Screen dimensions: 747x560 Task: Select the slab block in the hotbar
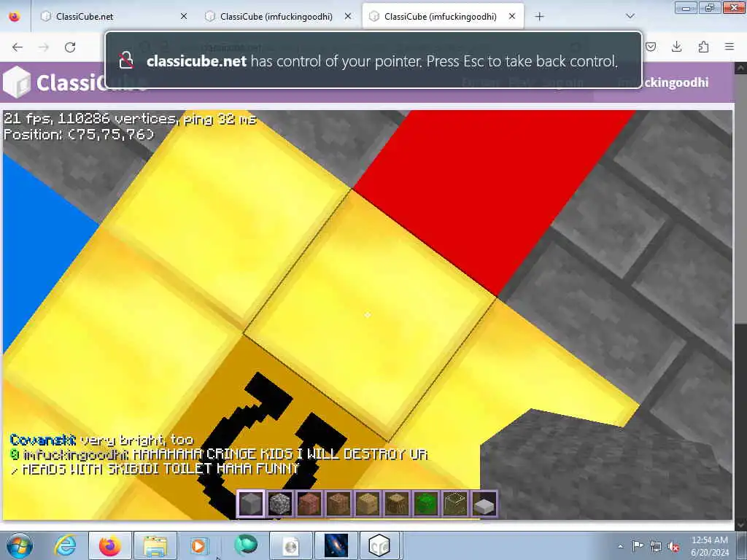click(x=484, y=503)
